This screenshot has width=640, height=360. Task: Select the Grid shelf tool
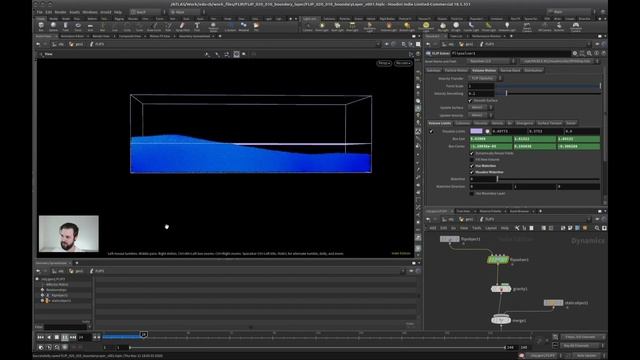pos(90,27)
